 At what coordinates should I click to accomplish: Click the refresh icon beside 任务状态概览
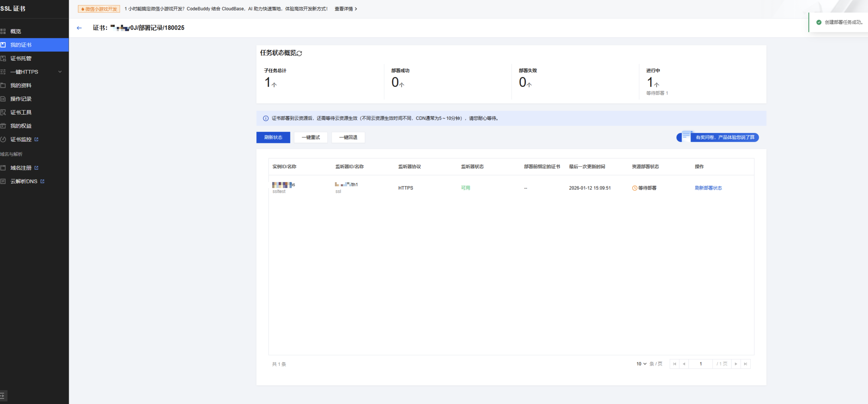[x=299, y=53]
